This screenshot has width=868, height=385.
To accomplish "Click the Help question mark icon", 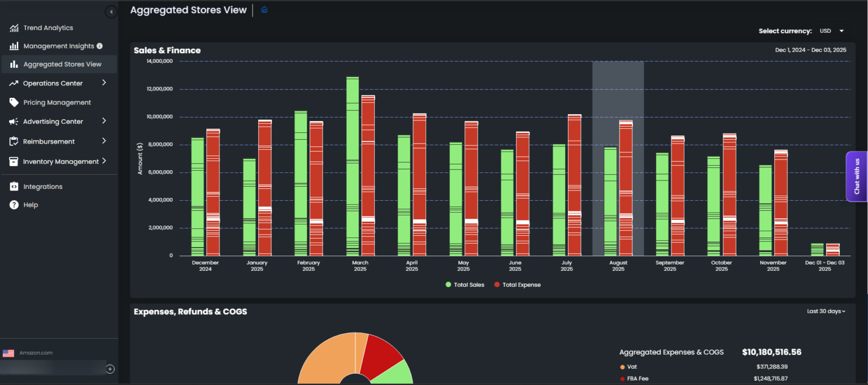I will [x=14, y=205].
